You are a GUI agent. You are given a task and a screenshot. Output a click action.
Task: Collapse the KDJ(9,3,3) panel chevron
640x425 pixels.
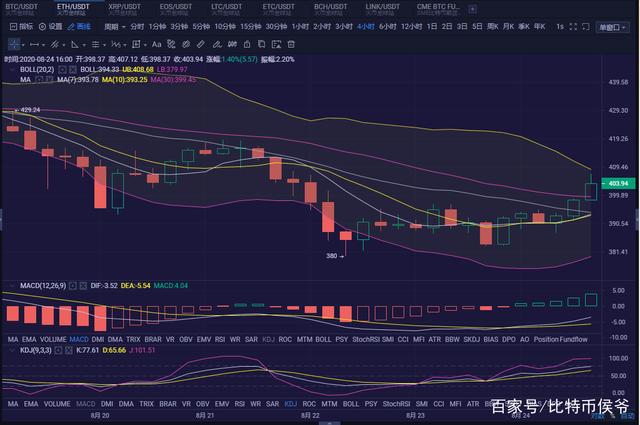(12, 350)
